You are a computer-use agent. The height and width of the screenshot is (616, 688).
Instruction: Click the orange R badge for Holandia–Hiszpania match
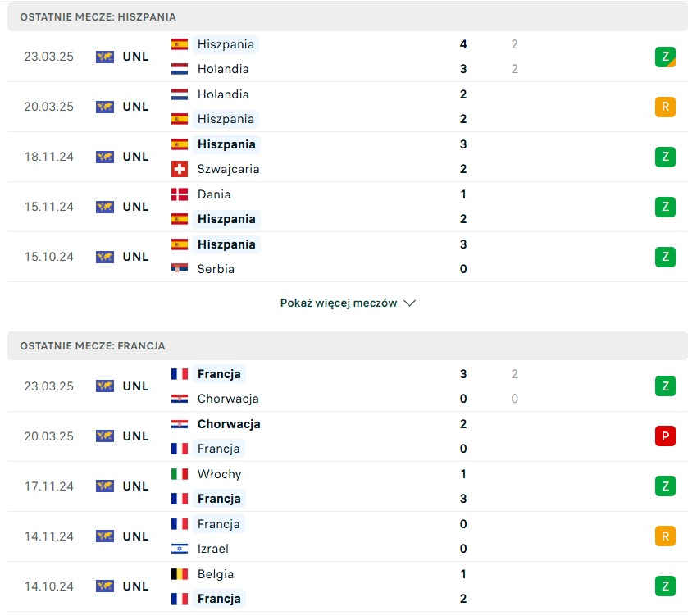tap(665, 107)
